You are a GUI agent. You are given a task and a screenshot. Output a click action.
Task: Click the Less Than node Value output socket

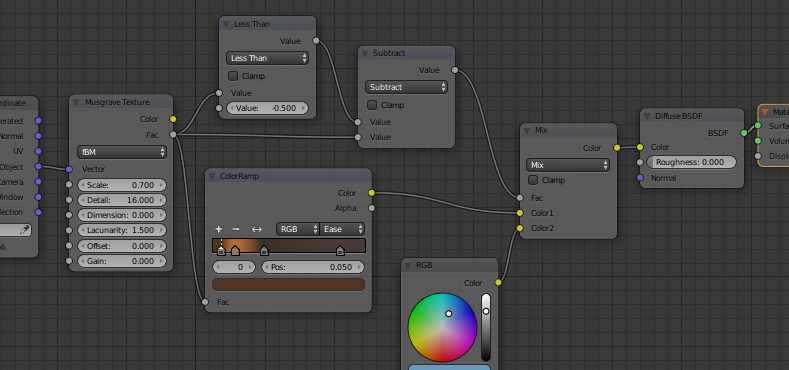click(315, 41)
